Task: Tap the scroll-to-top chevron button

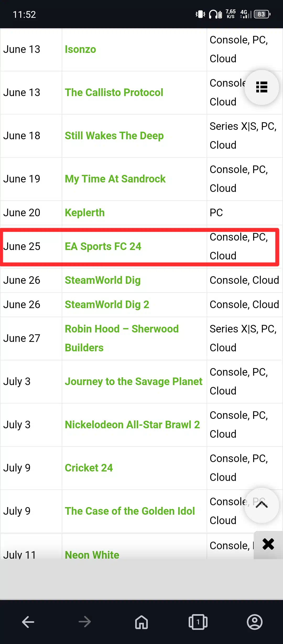Action: click(x=262, y=505)
